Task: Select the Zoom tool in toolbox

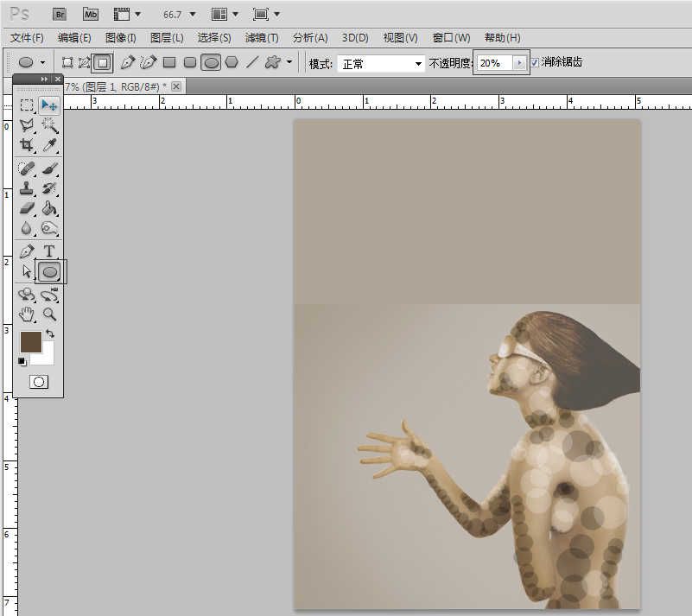Action: point(49,314)
